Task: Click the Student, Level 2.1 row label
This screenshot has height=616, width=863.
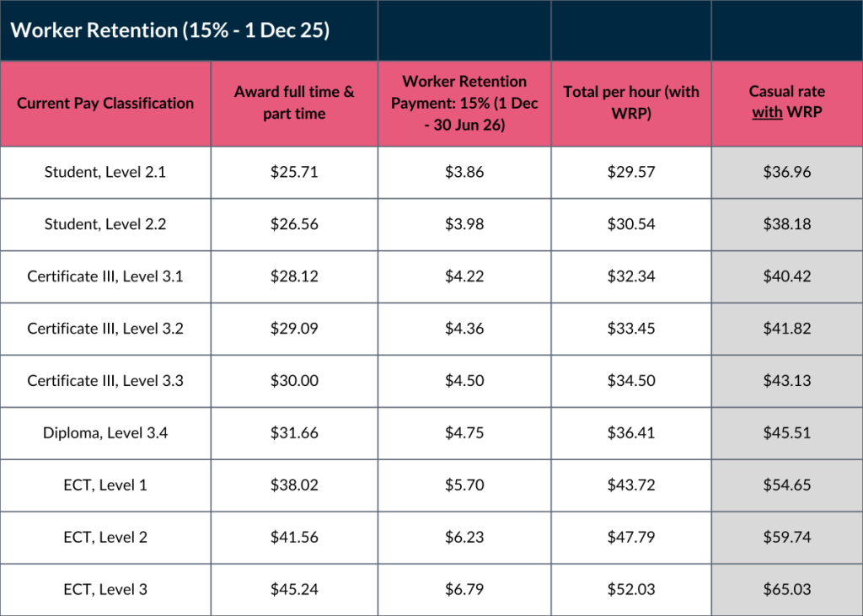Action: [105, 172]
